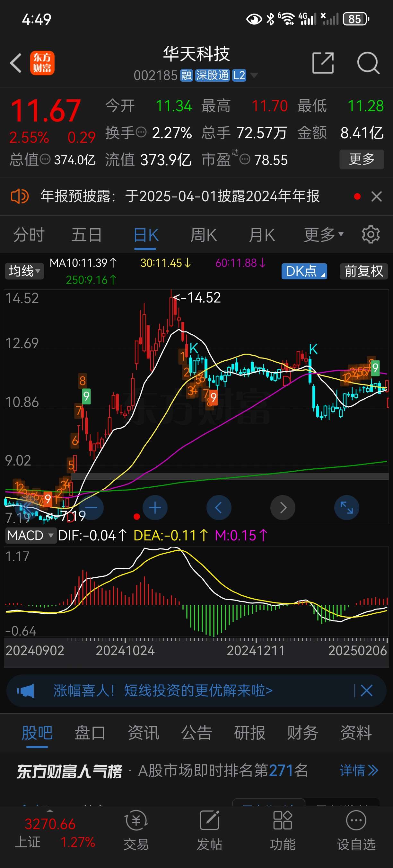Switch to 月K chart tab
The image size is (393, 868).
[262, 235]
